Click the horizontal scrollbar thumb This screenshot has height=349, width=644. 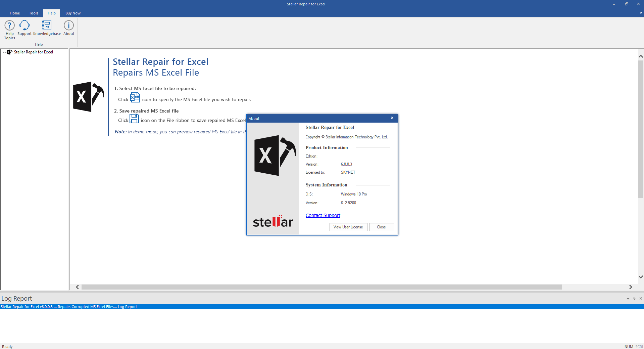[x=321, y=287]
